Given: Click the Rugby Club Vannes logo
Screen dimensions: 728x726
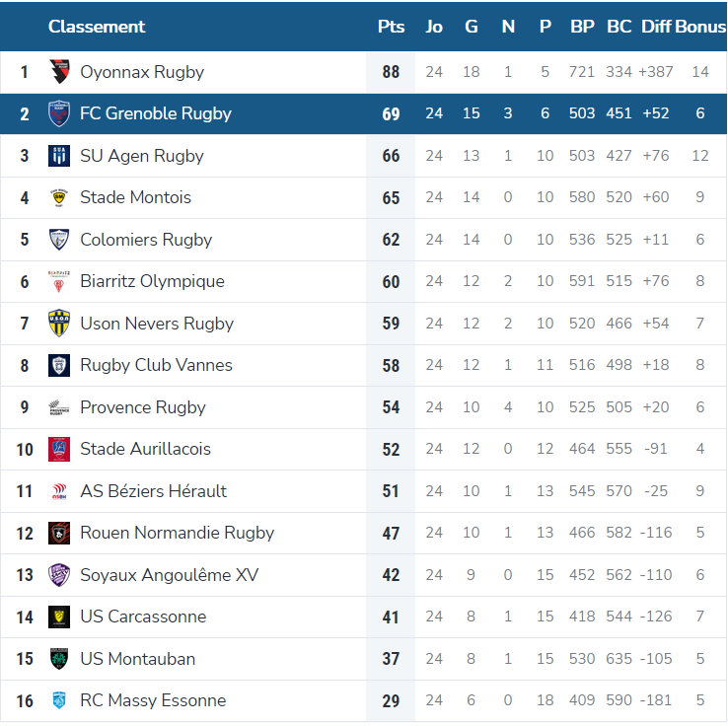Looking at the screenshot, I should 59,365.
